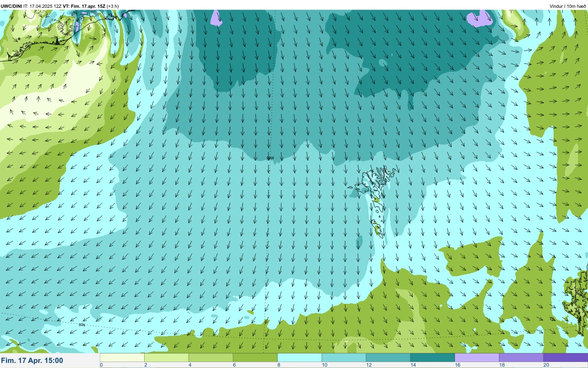The height and width of the screenshot is (368, 588).
Task: Click the "UWC/DINI" model name in header
Action: (x=11, y=6)
